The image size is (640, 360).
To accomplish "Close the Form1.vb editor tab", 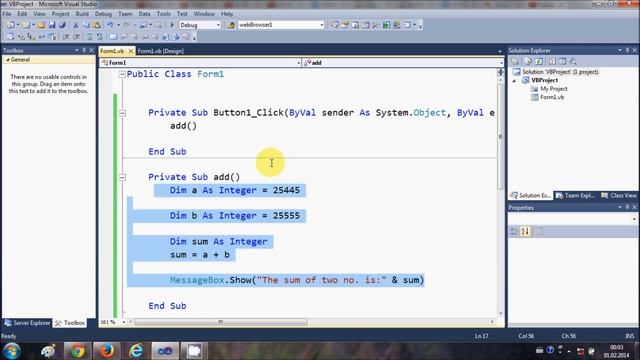I will [131, 51].
